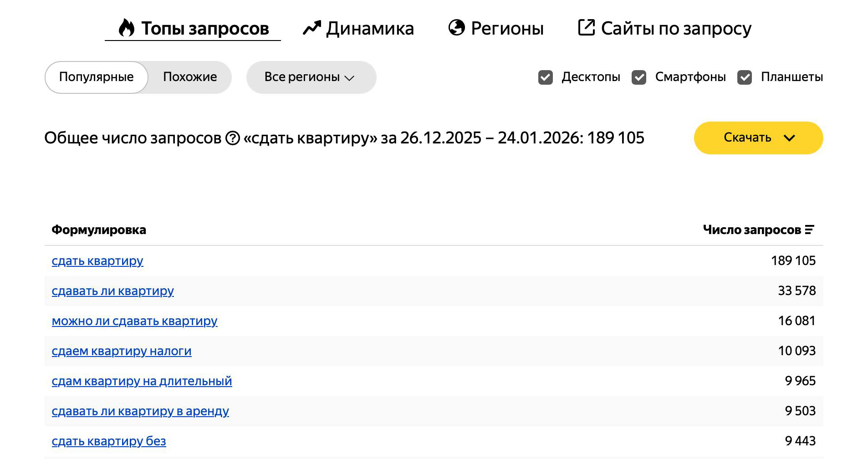The width and height of the screenshot is (868, 459).
Task: Open the query link сдать квартиру
Action: (97, 261)
